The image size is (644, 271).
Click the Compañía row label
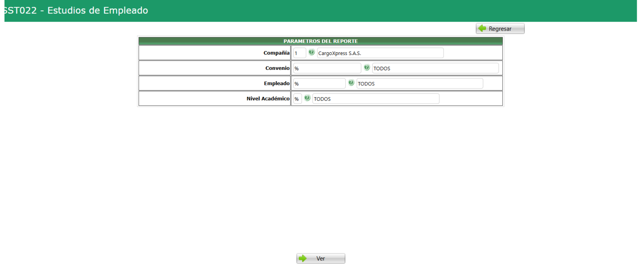[x=276, y=53]
